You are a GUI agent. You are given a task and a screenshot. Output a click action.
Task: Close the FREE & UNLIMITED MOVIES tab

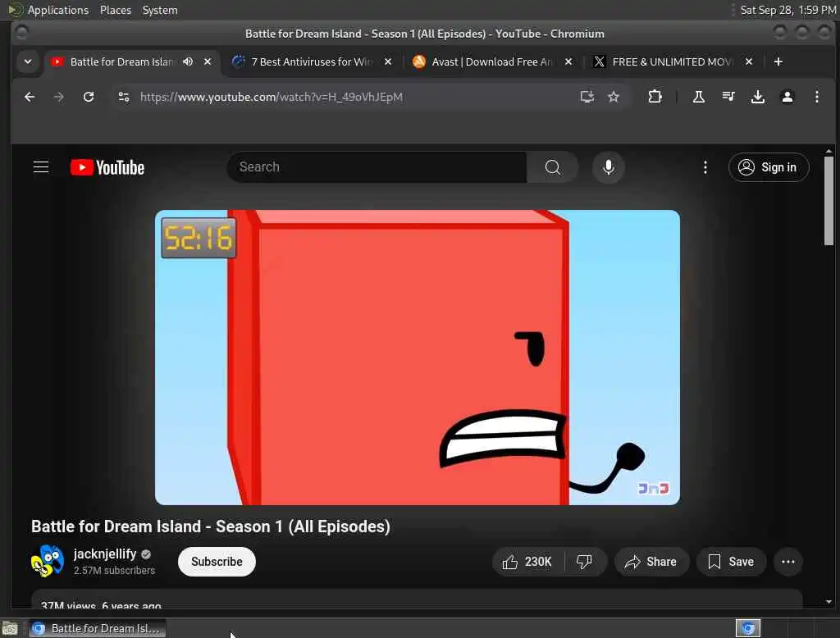(x=749, y=62)
